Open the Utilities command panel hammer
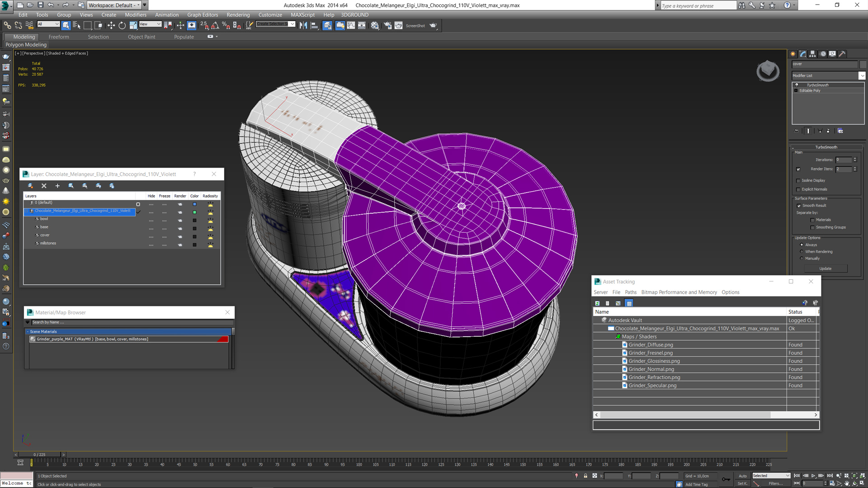Image resolution: width=868 pixels, height=488 pixels. pyautogui.click(x=842, y=54)
